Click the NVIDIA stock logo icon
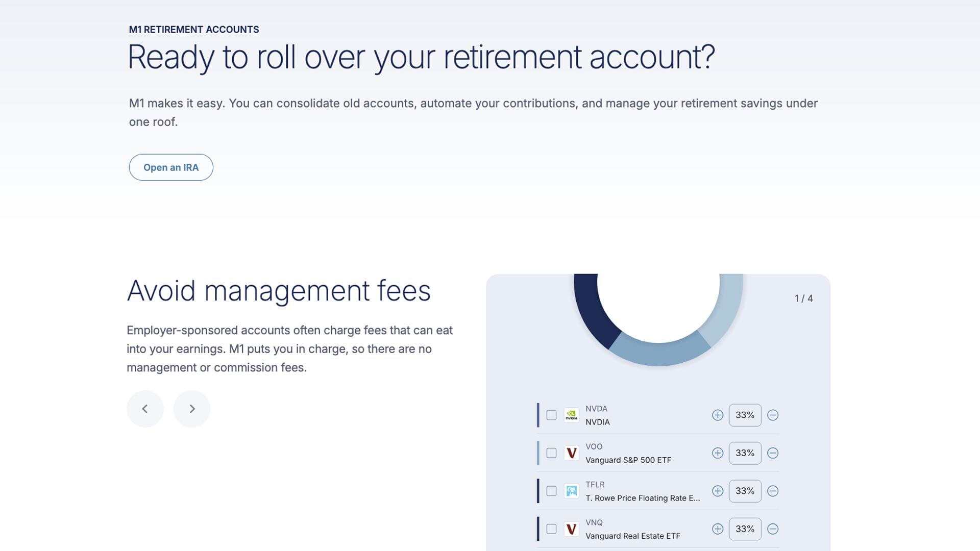 click(572, 415)
